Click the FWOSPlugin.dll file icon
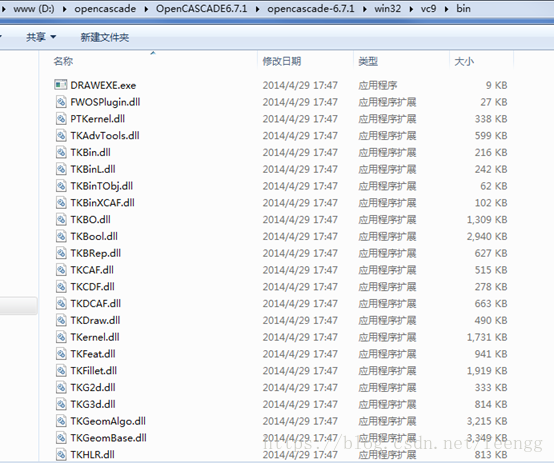The image size is (554, 463). pos(61,102)
